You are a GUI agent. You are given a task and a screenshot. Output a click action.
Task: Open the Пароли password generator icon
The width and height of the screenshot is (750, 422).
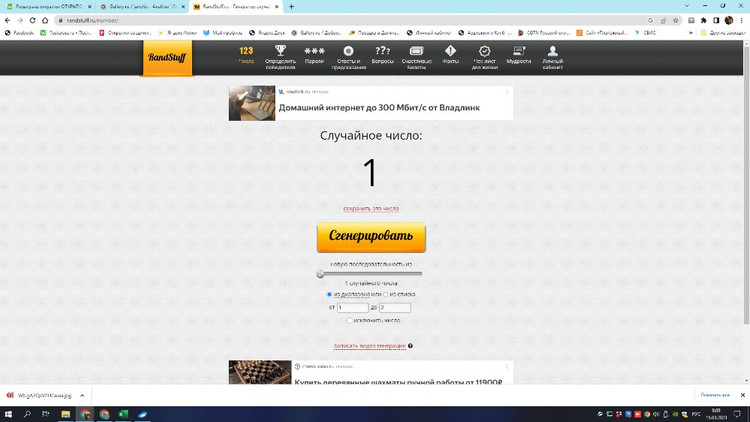pos(314,55)
